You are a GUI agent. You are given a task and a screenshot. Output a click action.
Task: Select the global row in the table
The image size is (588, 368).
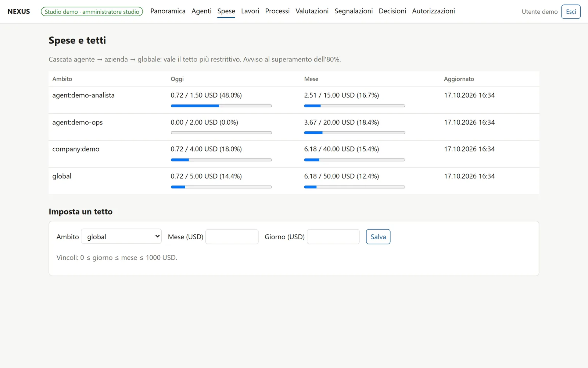point(294,181)
